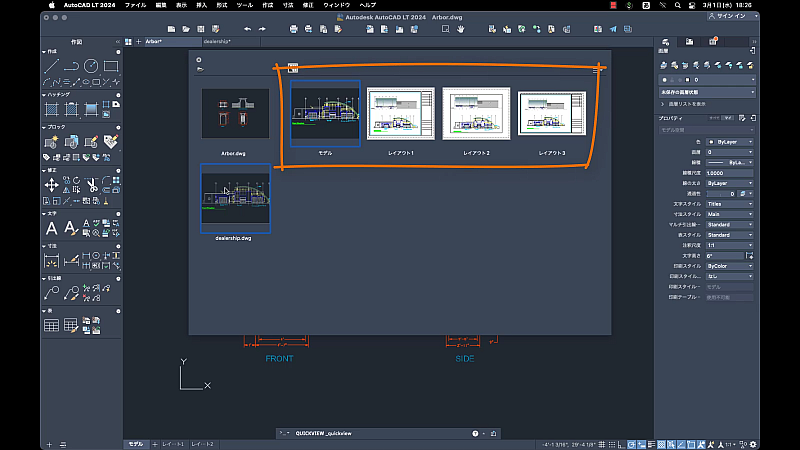The width and height of the screenshot is (800, 450).
Task: Activate the Move tool
Action: pyautogui.click(x=52, y=185)
